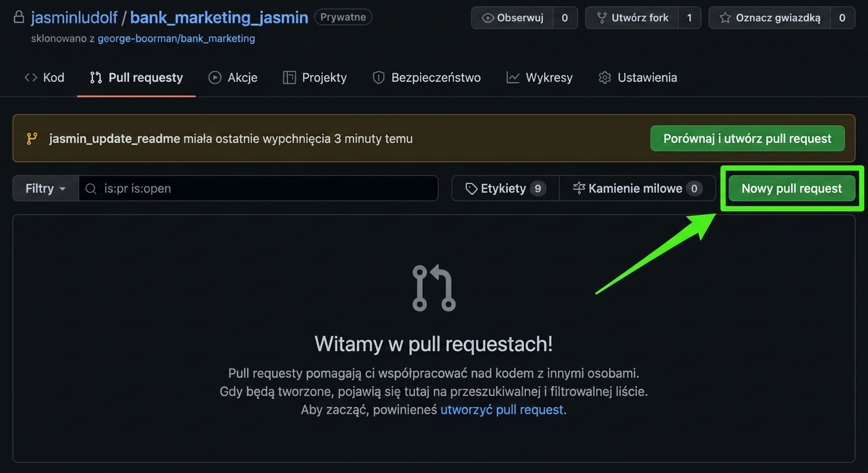Image resolution: width=868 pixels, height=473 pixels.
Task: Open the Akcje tab
Action: 232,78
